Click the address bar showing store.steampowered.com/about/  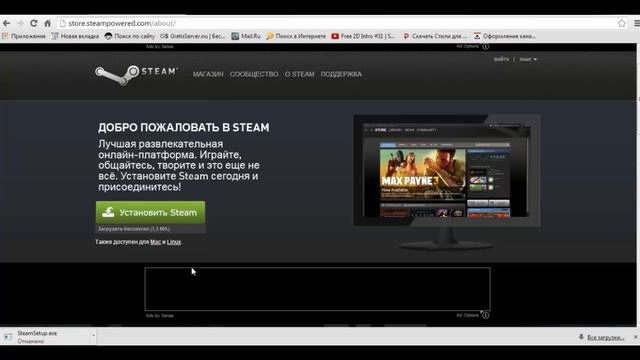[339, 23]
